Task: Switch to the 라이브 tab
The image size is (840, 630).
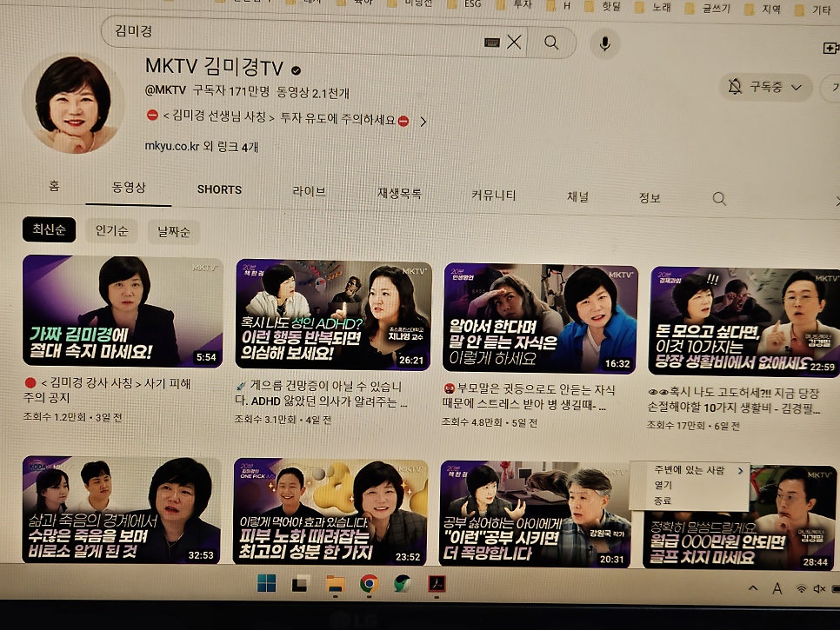Action: [309, 191]
